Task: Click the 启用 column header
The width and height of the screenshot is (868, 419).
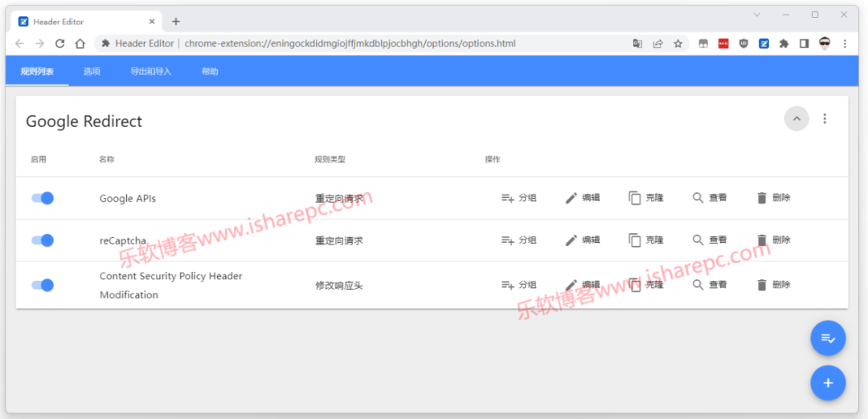Action: click(x=39, y=159)
